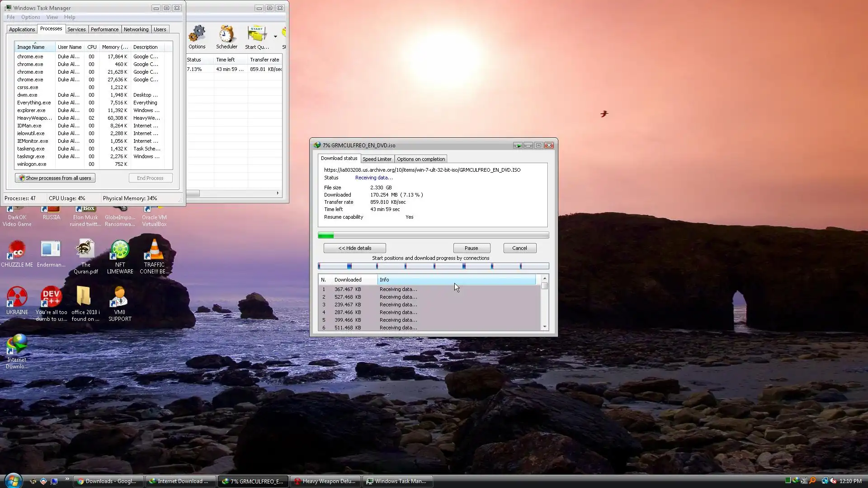The image size is (868, 488).
Task: Click the Start Queue toolbar icon
Action: 256,35
